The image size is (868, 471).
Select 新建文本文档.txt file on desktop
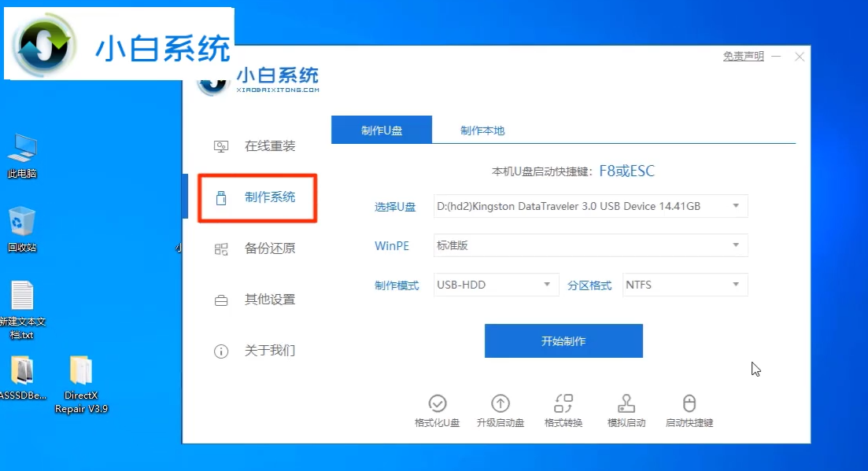(22, 310)
